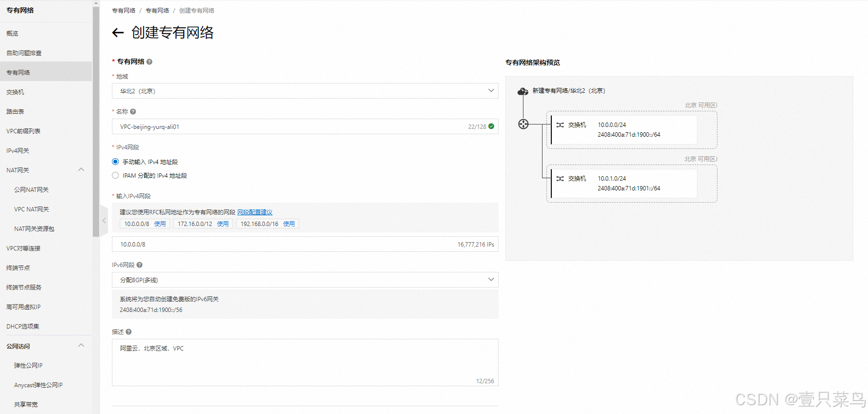Click 10.0.0.0/24 switch CIDR in preview
868x414 pixels.
tap(612, 125)
